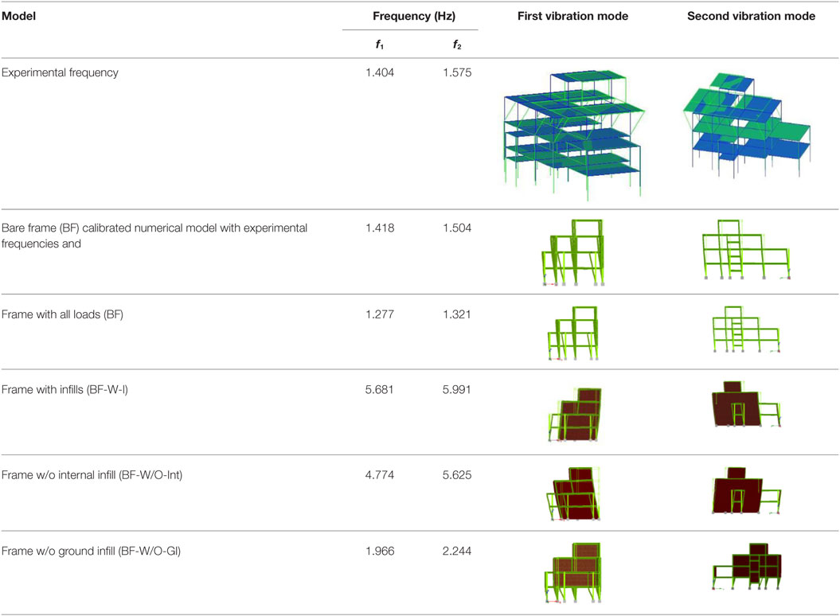The width and height of the screenshot is (840, 616).
Task: Select the value 2.244
Action: click(x=457, y=552)
